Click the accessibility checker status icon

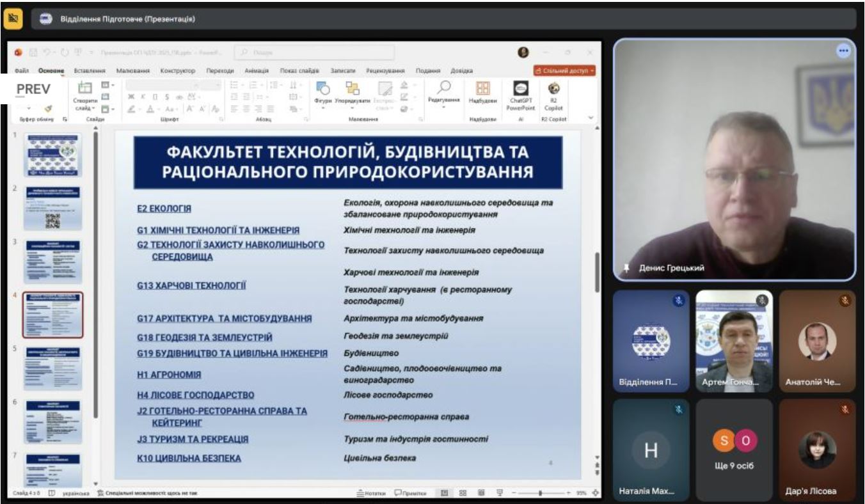pyautogui.click(x=100, y=493)
